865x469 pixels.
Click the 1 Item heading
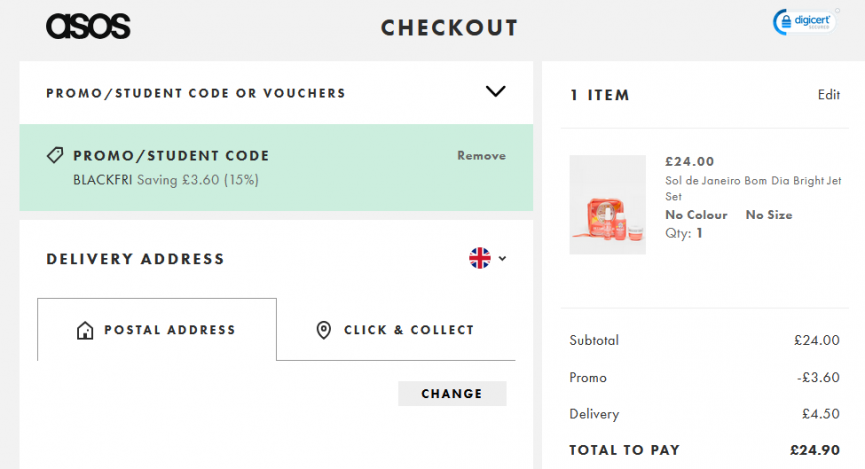pyautogui.click(x=600, y=95)
